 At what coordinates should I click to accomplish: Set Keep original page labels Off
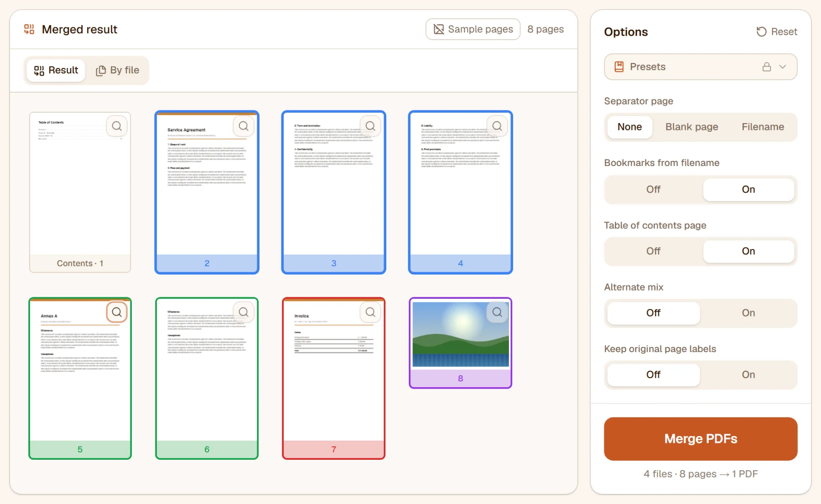tap(653, 374)
